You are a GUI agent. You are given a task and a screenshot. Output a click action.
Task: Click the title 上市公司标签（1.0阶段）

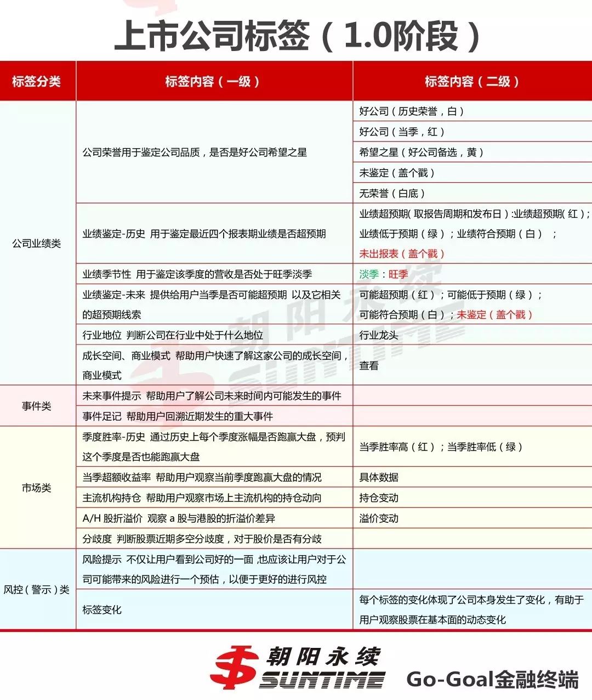click(298, 36)
